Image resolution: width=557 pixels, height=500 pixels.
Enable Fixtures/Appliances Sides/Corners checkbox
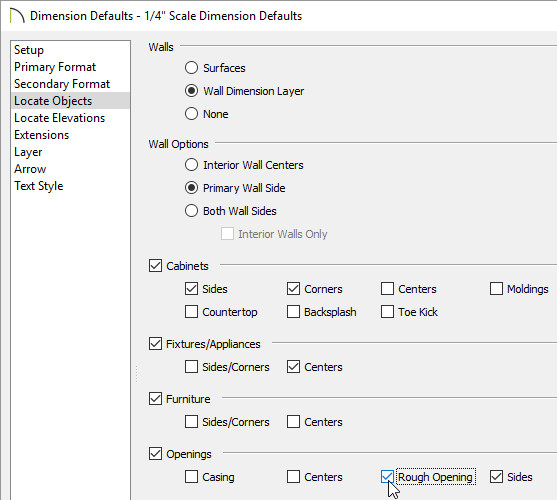point(191,367)
